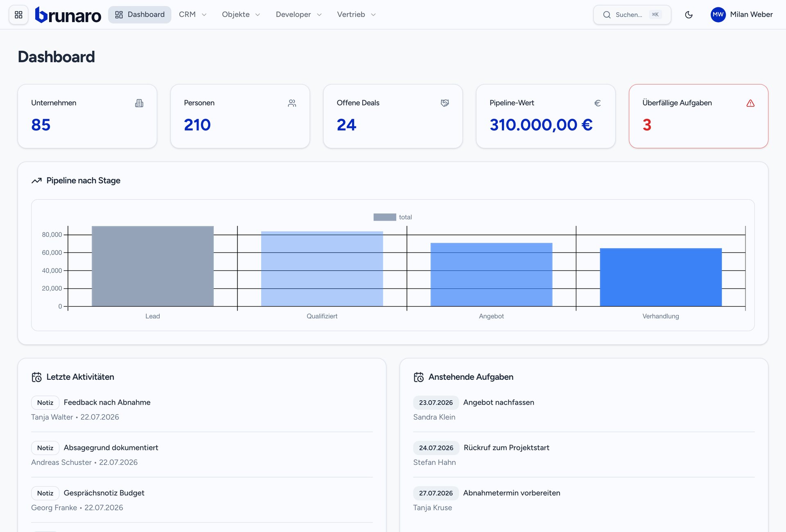Click the building icon on Unternehmen card
The height and width of the screenshot is (532, 786).
[x=139, y=103]
